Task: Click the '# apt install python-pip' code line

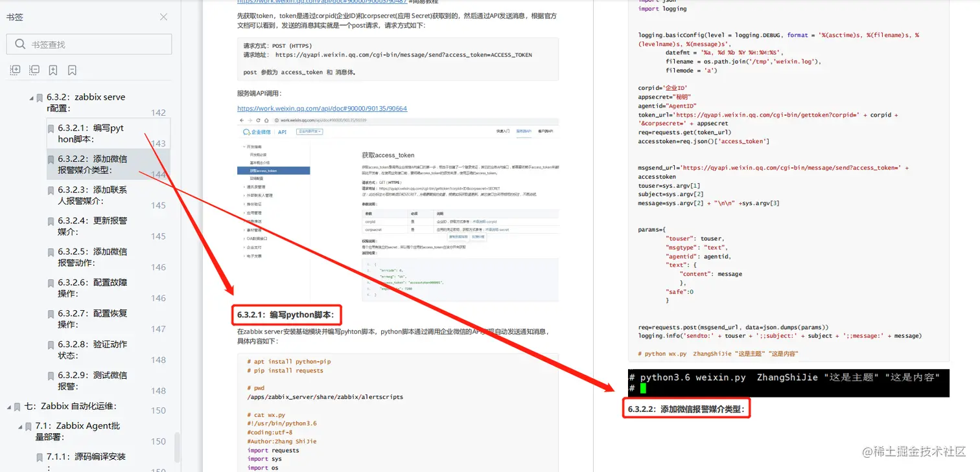Action: click(x=289, y=362)
